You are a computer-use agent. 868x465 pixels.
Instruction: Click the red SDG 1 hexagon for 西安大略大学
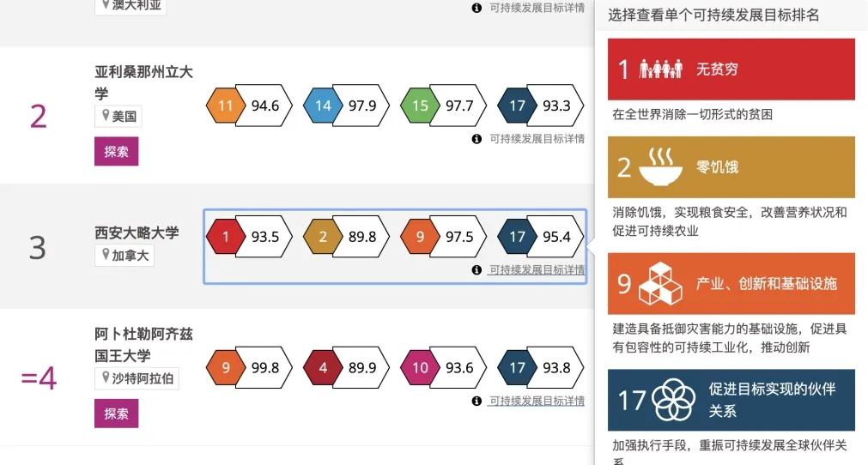click(x=226, y=238)
